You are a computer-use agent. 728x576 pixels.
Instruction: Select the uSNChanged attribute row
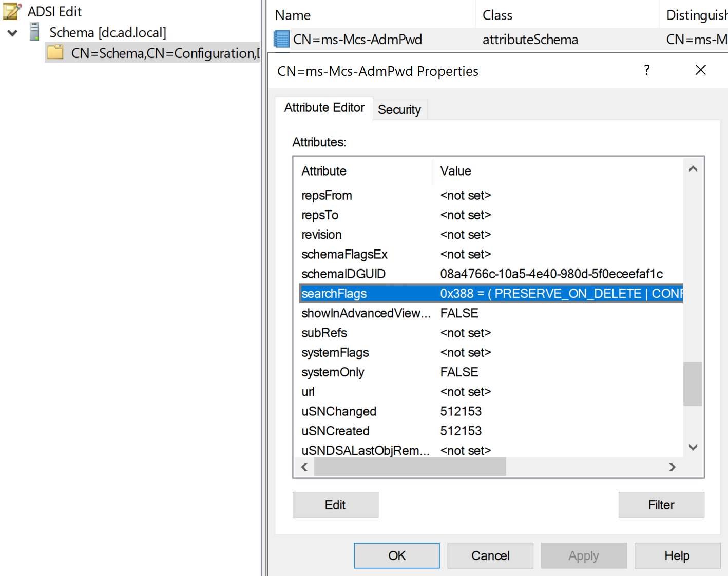pyautogui.click(x=491, y=411)
